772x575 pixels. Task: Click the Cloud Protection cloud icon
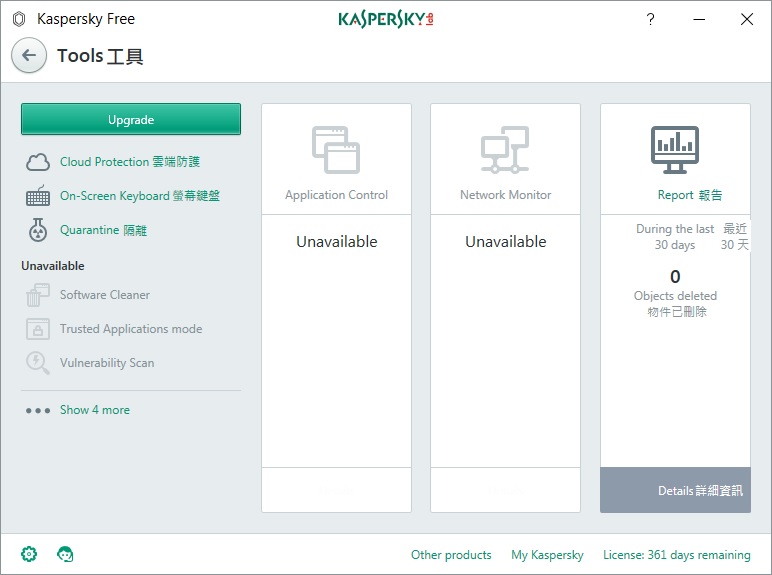pyautogui.click(x=38, y=162)
